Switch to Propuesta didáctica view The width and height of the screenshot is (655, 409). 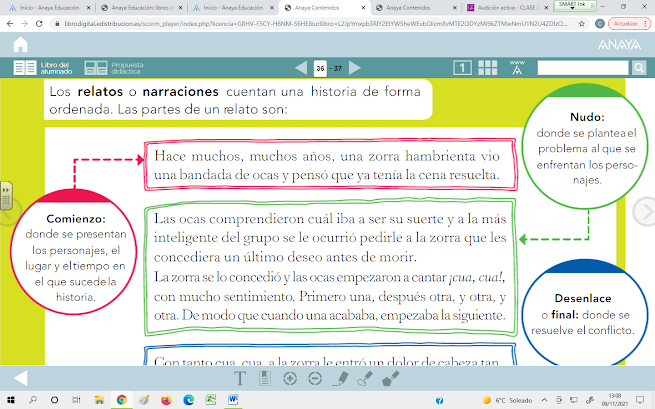pyautogui.click(x=114, y=68)
